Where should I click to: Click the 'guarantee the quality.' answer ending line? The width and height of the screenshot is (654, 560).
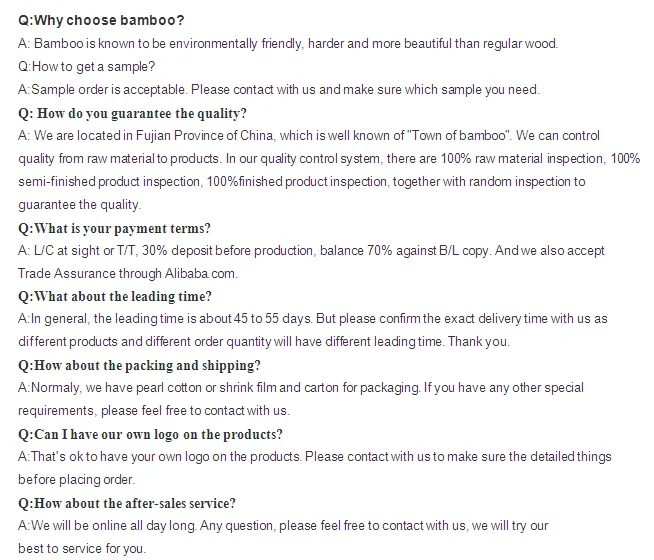[79, 204]
